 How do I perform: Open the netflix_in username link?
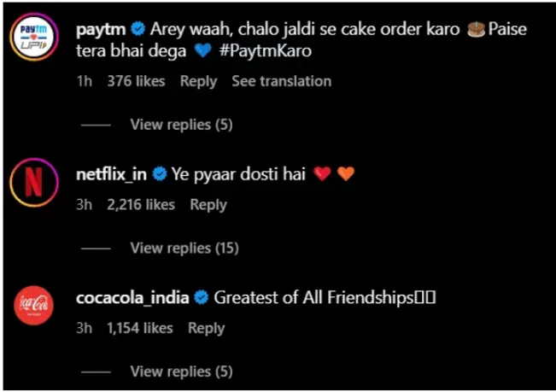coord(112,174)
